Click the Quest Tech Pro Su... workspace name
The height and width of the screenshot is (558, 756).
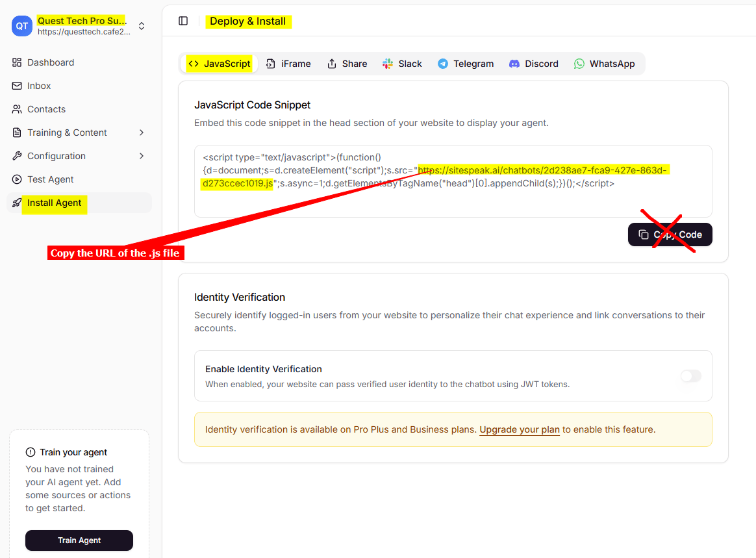(82, 21)
